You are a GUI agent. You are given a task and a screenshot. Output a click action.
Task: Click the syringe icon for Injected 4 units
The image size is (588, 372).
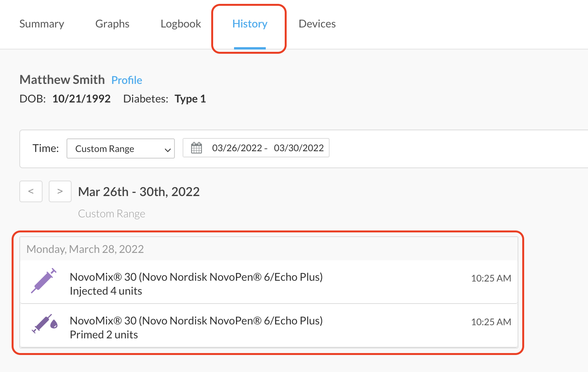44,281
